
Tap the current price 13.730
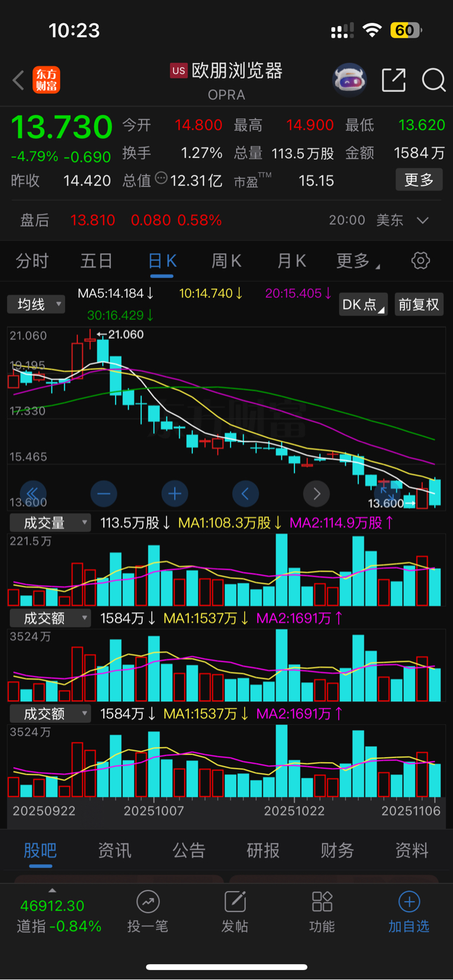[62, 127]
